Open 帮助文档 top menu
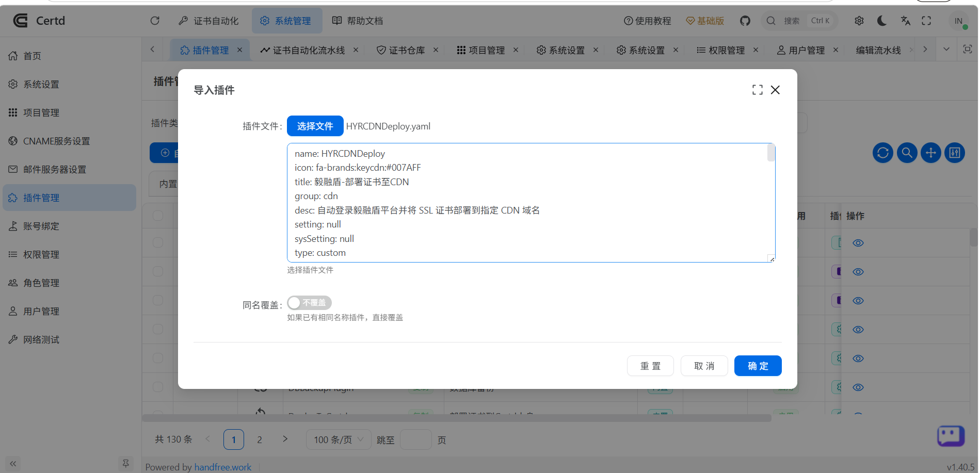 358,21
